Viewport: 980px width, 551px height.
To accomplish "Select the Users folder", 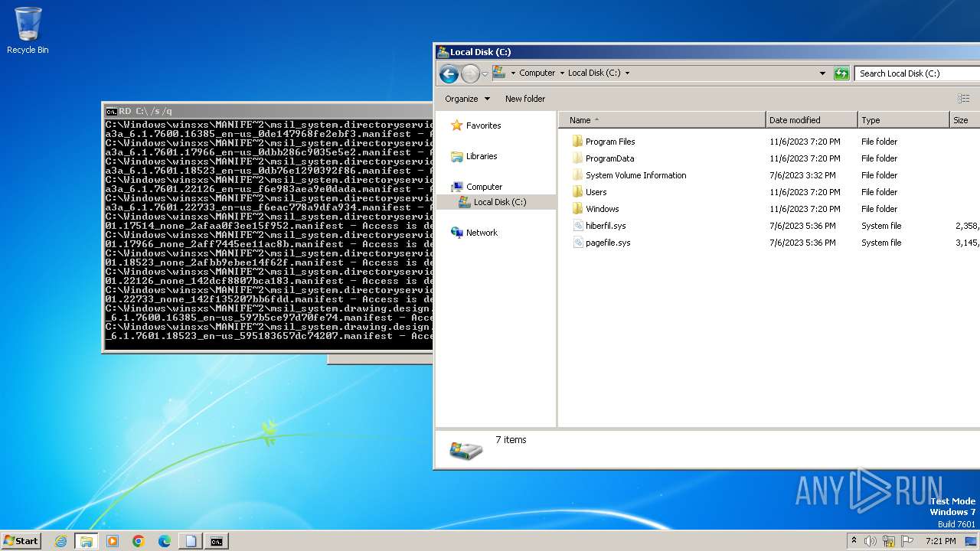I will pyautogui.click(x=596, y=192).
